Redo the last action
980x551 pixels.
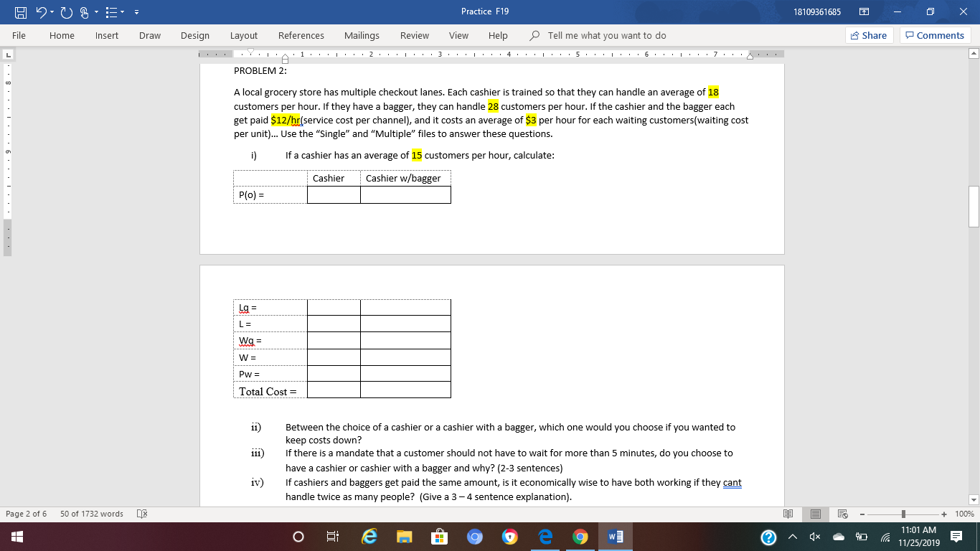pos(67,11)
